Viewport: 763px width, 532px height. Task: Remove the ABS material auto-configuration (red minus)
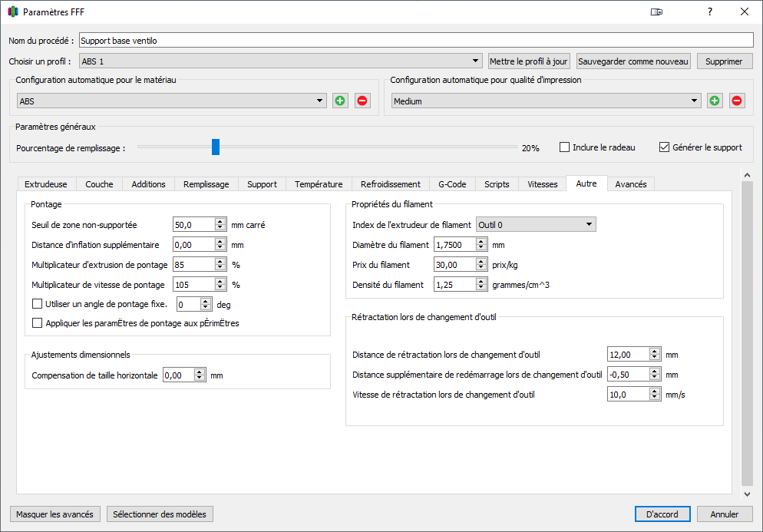point(362,101)
